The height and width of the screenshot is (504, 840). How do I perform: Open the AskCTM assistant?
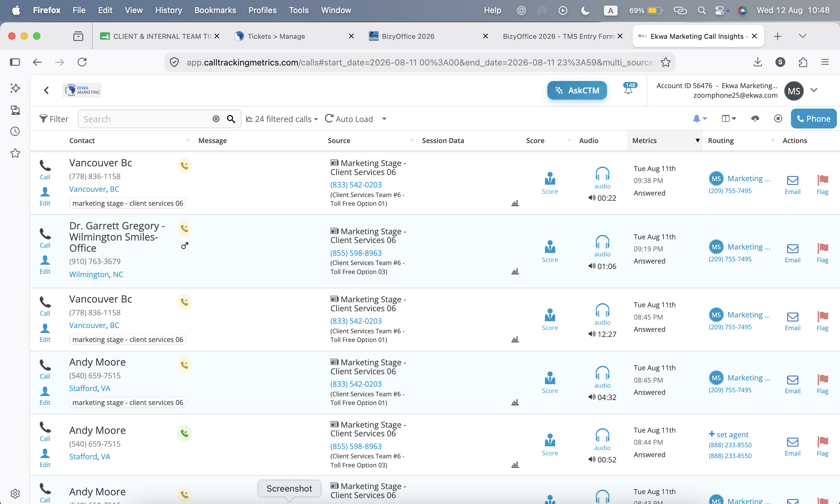577,90
